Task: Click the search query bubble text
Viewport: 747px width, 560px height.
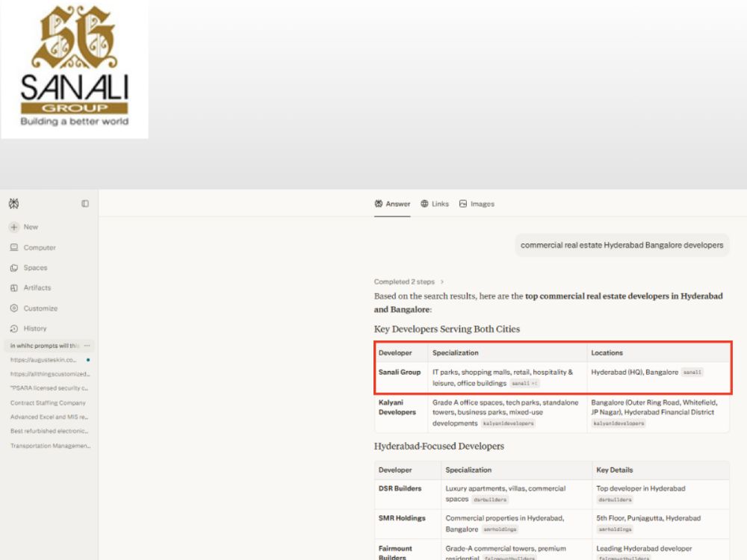Action: [622, 245]
